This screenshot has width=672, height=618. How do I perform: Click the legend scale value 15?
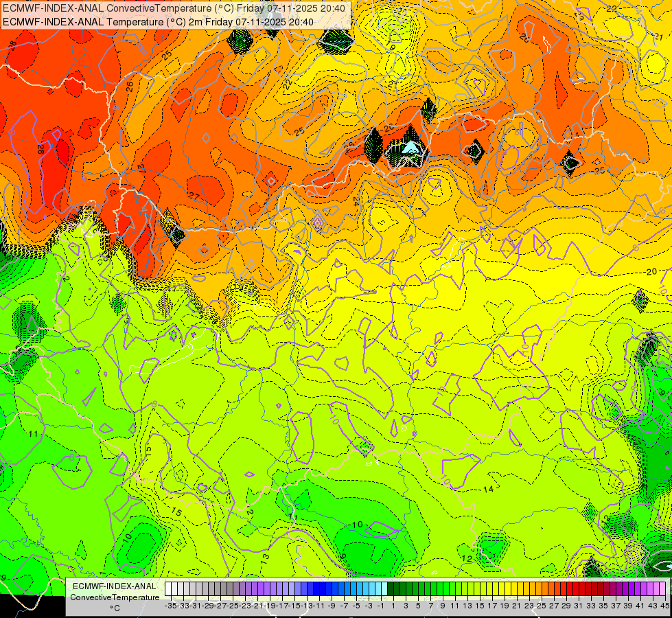pos(480,606)
